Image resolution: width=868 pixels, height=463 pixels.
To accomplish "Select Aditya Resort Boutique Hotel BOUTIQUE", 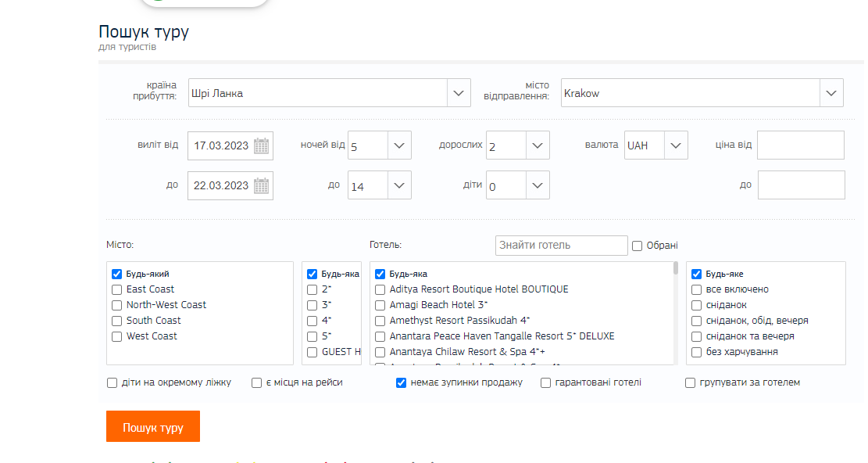I will [380, 289].
